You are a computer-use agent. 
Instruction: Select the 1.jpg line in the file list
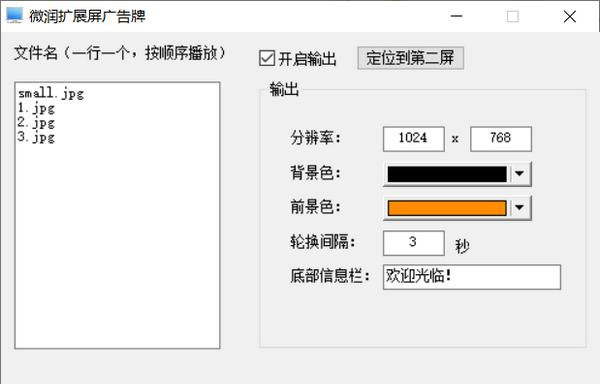(x=36, y=109)
